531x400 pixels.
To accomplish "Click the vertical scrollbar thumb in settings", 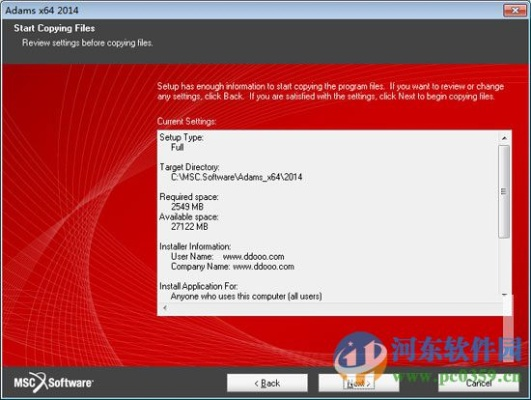I will click(x=504, y=191).
